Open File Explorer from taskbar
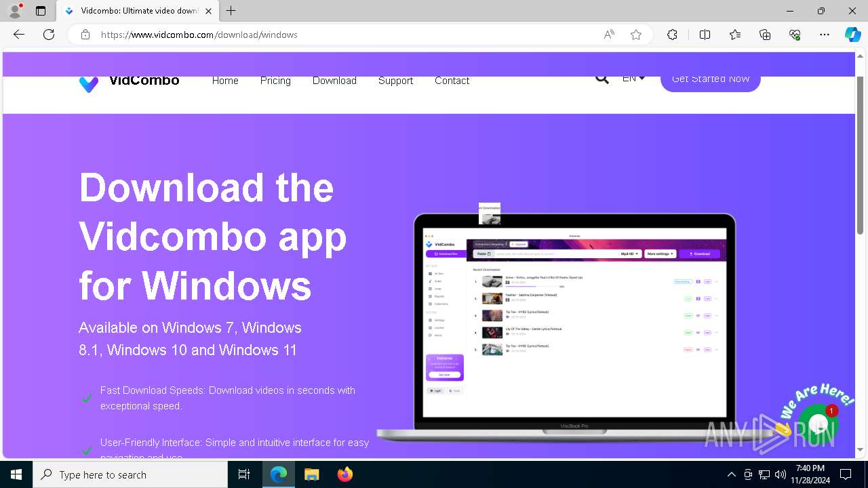This screenshot has height=488, width=868. point(311,474)
